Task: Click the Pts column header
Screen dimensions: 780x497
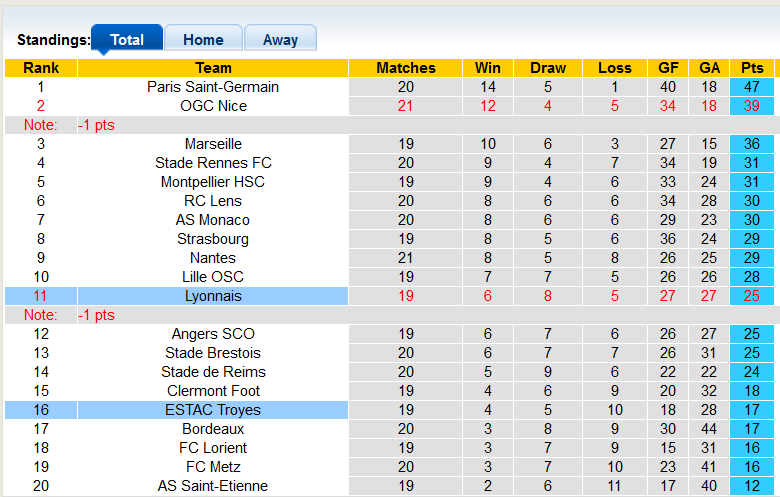Action: [x=752, y=68]
